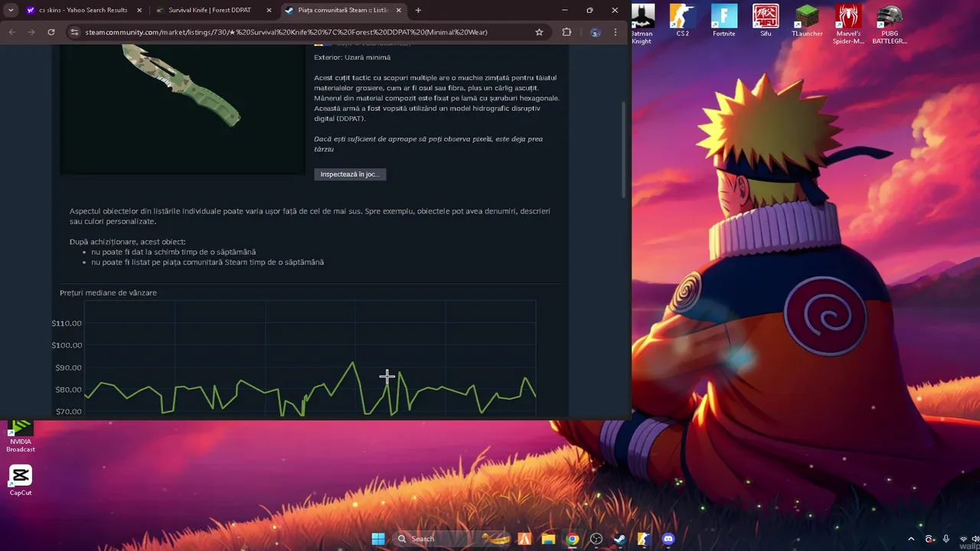
Task: Open Marvel's Spider-Man desktop shortcut
Action: pos(848,24)
